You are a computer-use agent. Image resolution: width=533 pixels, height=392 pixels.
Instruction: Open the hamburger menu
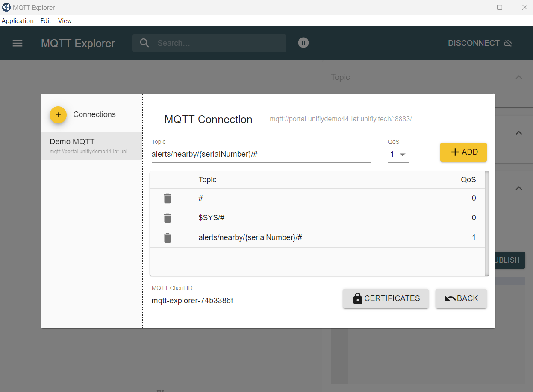tap(18, 43)
